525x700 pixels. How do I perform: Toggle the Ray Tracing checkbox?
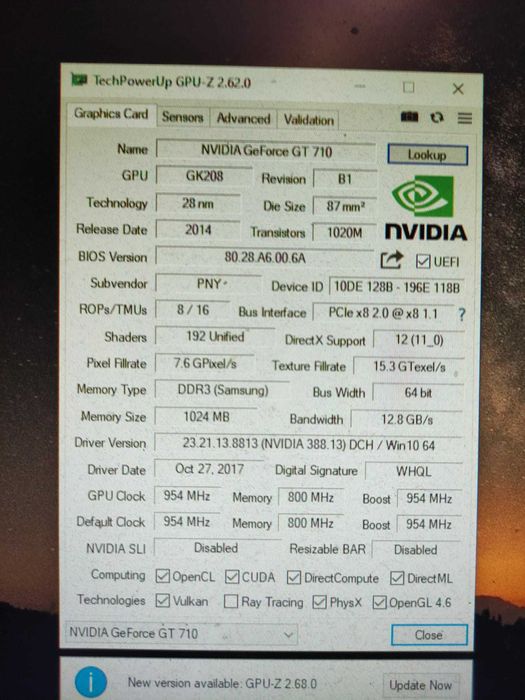(x=230, y=601)
